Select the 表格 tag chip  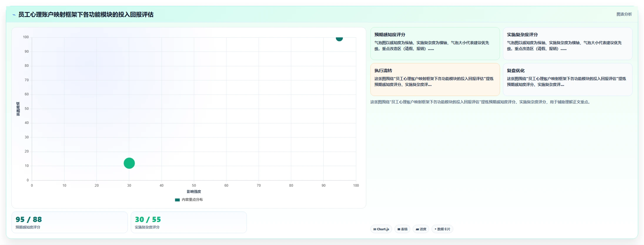point(402,229)
